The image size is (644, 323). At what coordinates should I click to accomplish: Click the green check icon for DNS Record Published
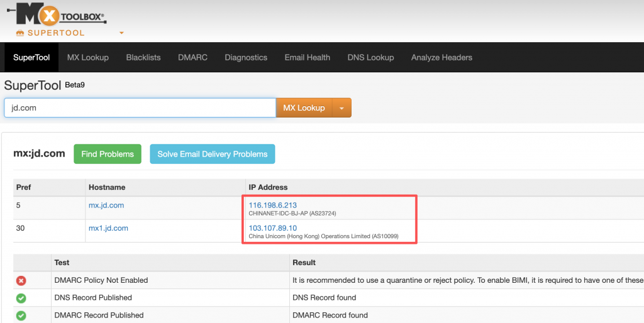click(21, 298)
